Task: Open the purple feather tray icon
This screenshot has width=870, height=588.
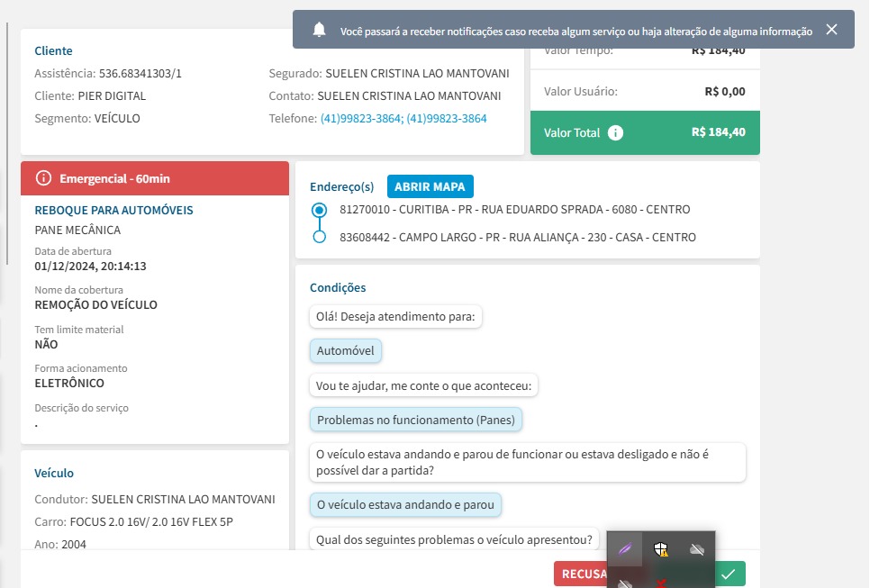Action: (x=625, y=549)
